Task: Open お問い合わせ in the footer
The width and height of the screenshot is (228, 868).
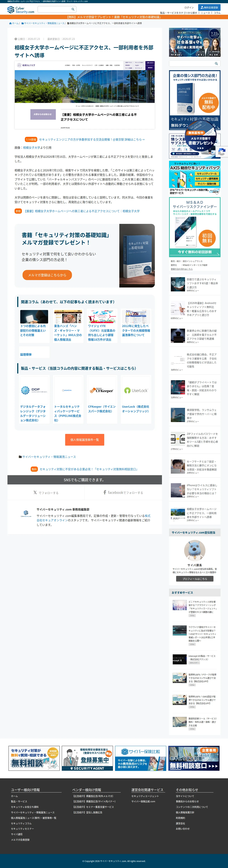Action: tap(183, 829)
